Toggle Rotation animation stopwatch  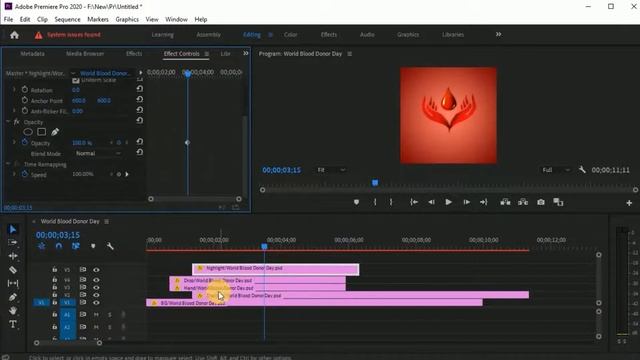pos(24,89)
